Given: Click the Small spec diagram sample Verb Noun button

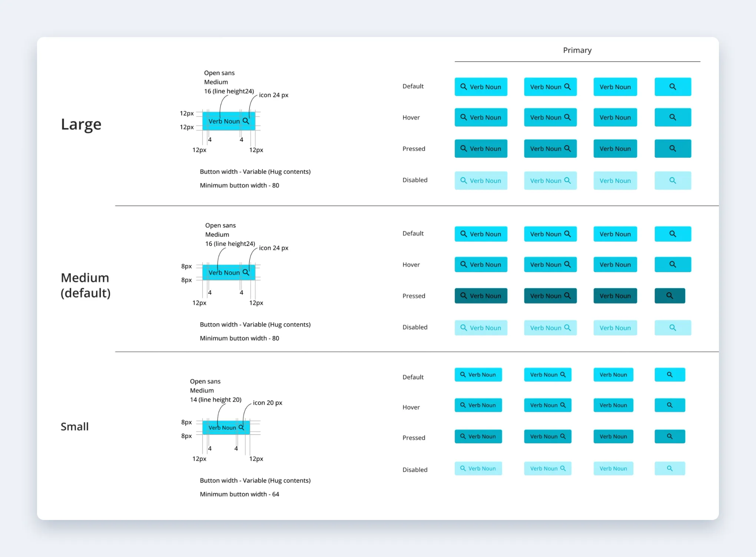Looking at the screenshot, I should [226, 427].
